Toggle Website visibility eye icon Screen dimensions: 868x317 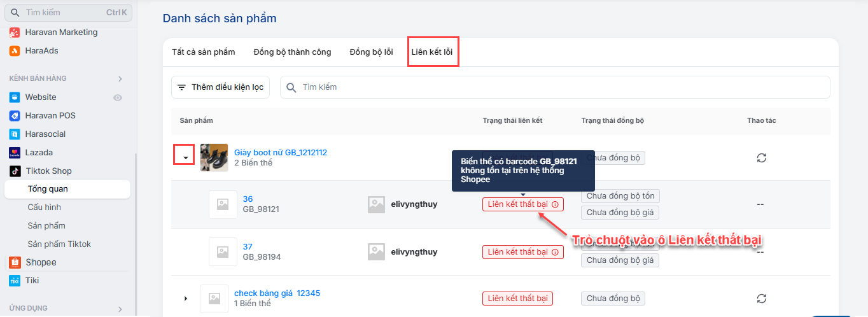117,97
